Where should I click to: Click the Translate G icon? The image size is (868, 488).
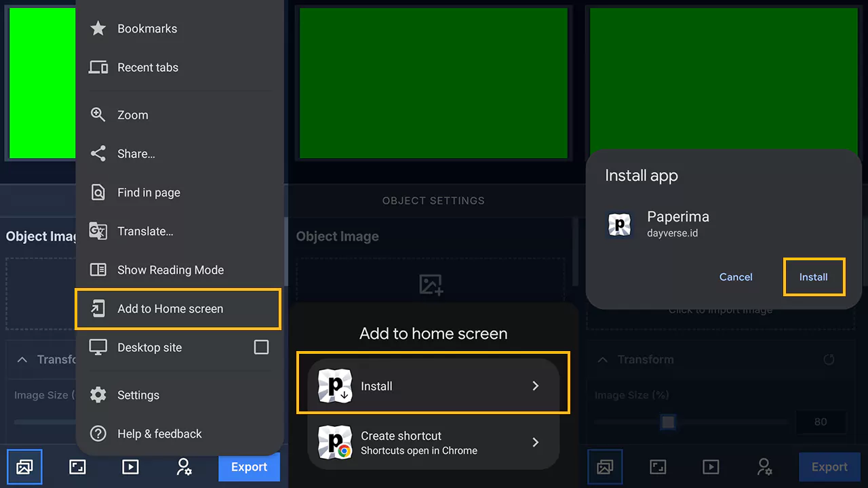(98, 231)
